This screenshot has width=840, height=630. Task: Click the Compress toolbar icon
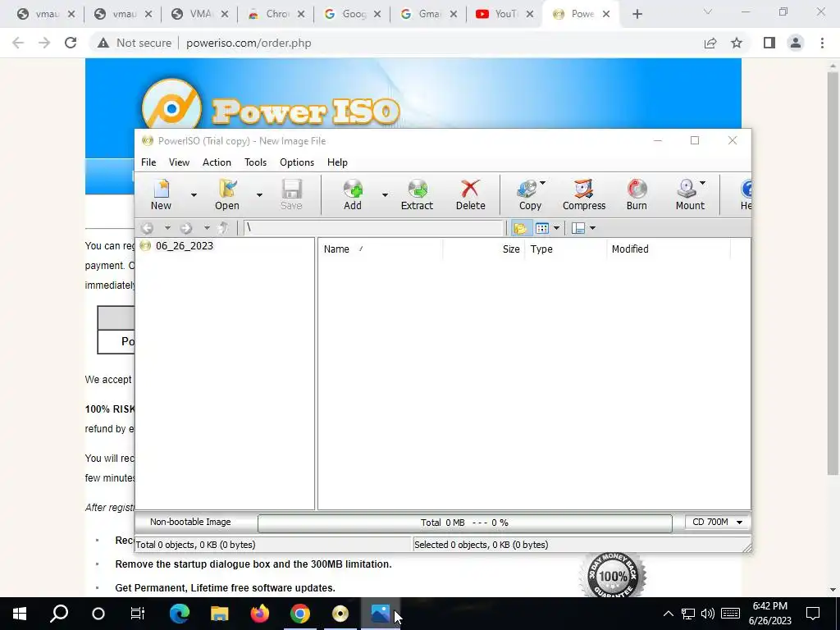pos(584,194)
